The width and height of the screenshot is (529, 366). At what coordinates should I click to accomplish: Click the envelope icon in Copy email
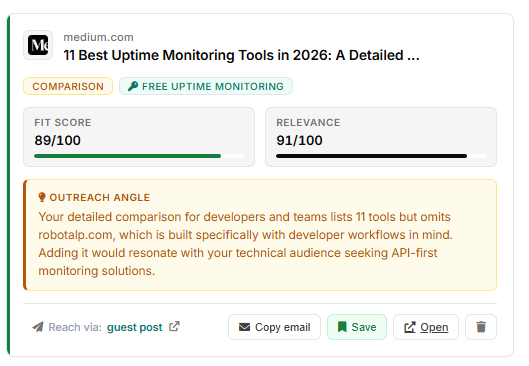tap(244, 327)
